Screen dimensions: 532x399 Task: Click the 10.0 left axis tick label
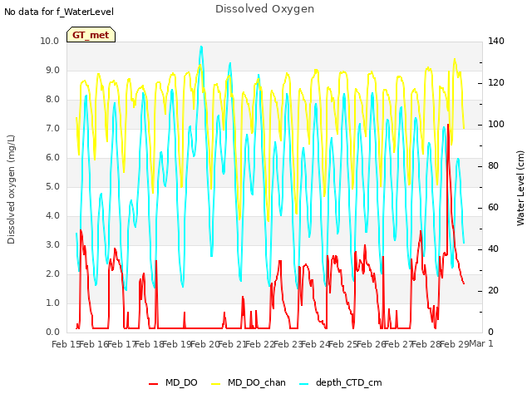tap(50, 41)
